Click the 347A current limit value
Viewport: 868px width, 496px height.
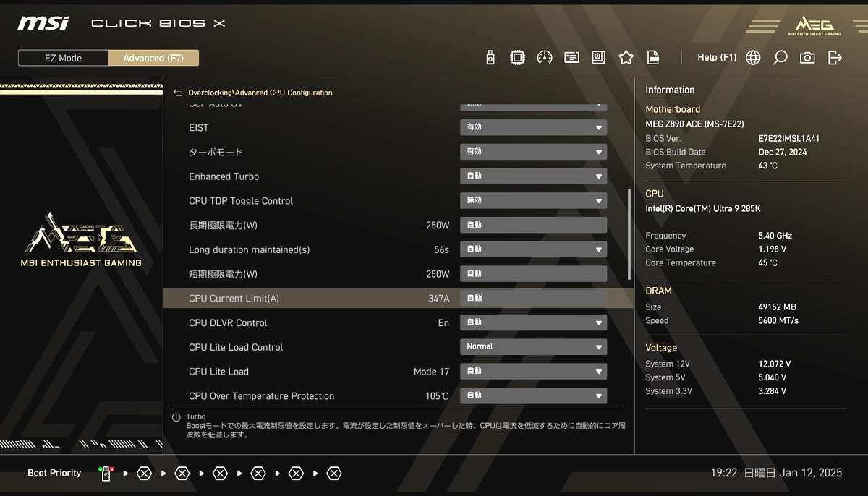point(438,299)
